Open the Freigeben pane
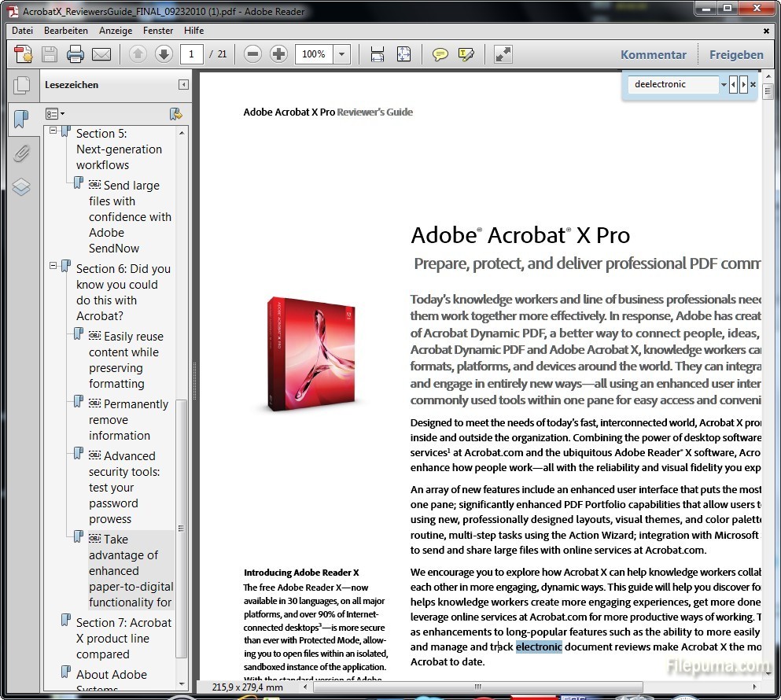This screenshot has width=781, height=700. pos(736,54)
